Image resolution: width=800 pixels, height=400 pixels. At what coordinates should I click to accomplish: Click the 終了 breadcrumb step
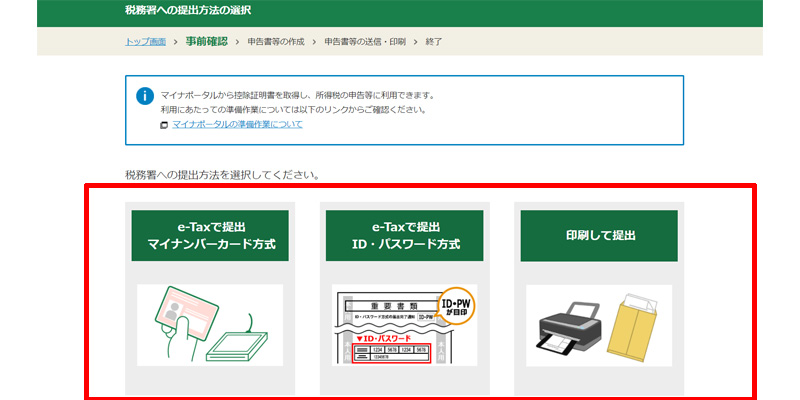coord(434,42)
